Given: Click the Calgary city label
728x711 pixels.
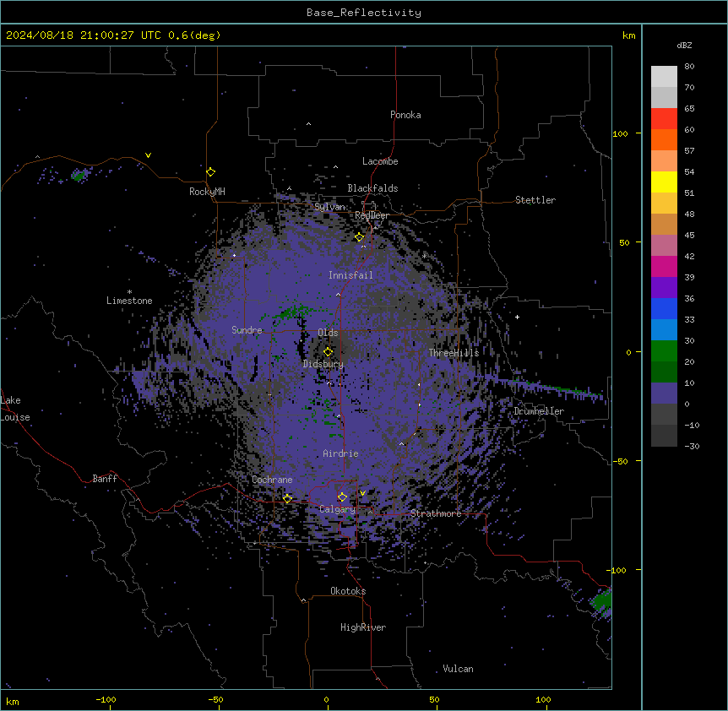Looking at the screenshot, I should 337,509.
